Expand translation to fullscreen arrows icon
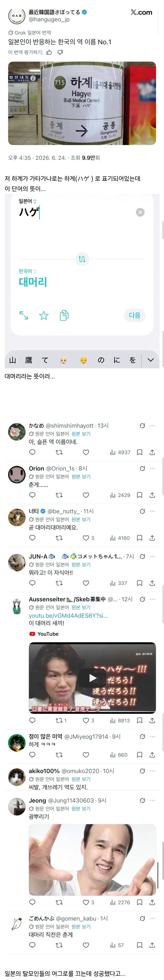Viewport: 164px width, 980px height. tap(24, 315)
